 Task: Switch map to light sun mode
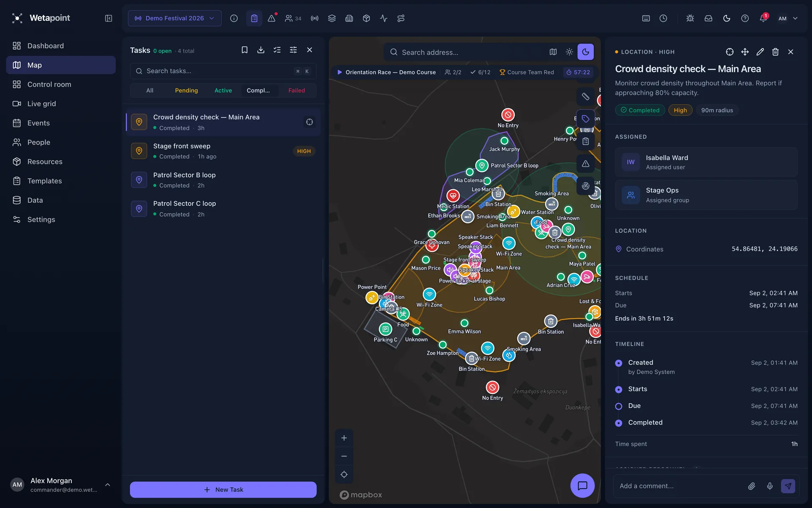point(569,52)
